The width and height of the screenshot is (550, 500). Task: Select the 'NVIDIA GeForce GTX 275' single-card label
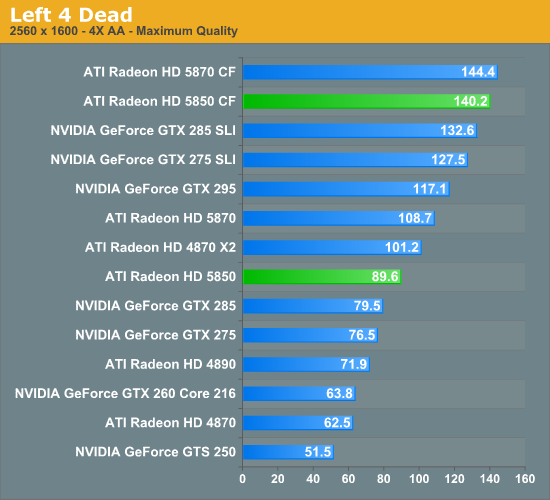click(x=155, y=335)
